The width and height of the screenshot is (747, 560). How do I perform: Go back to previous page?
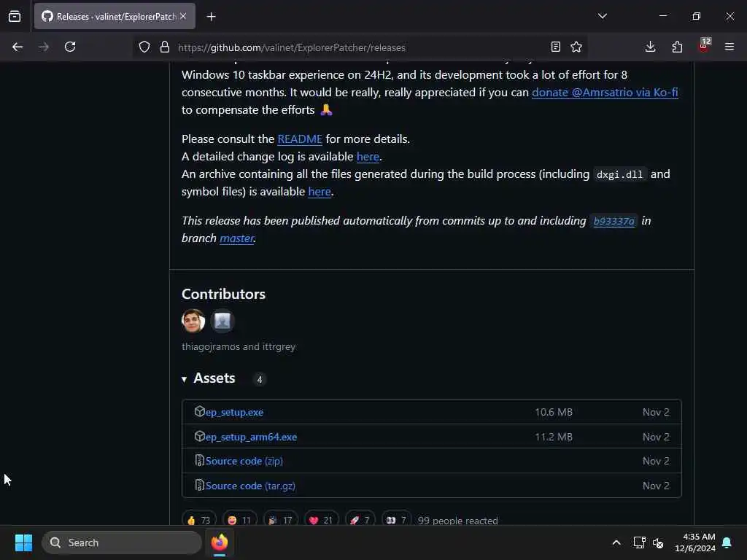pyautogui.click(x=18, y=47)
